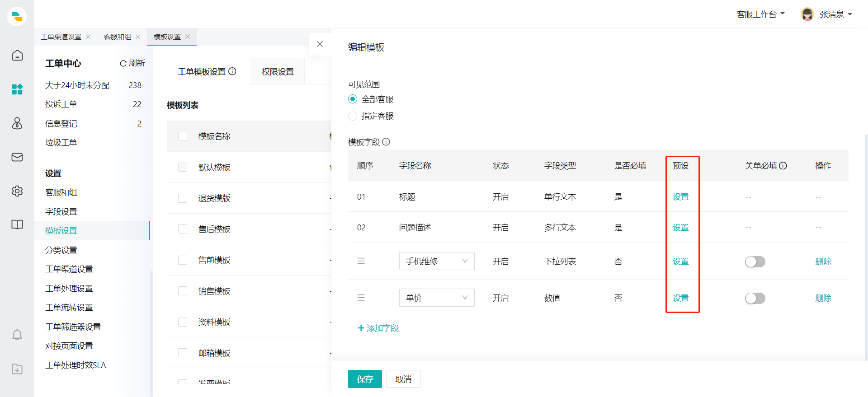Check the 默认模板 checkbox
The height and width of the screenshot is (397, 868).
coord(183,167)
